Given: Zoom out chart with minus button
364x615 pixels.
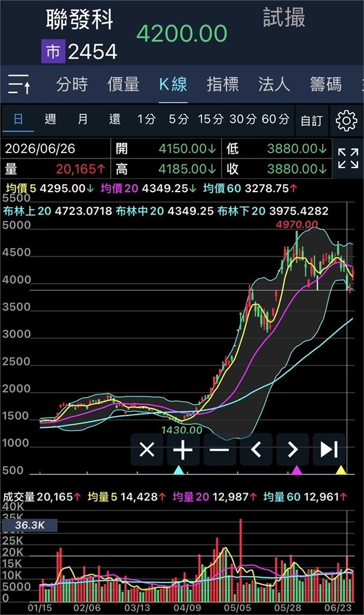Looking at the screenshot, I should coord(219,449).
